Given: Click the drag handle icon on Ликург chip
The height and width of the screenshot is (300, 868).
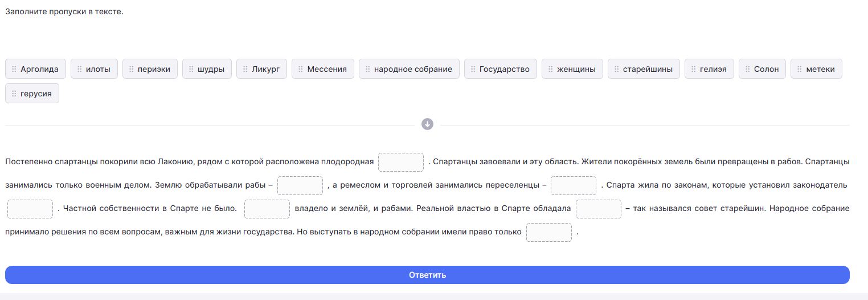Looking at the screenshot, I should [x=245, y=69].
